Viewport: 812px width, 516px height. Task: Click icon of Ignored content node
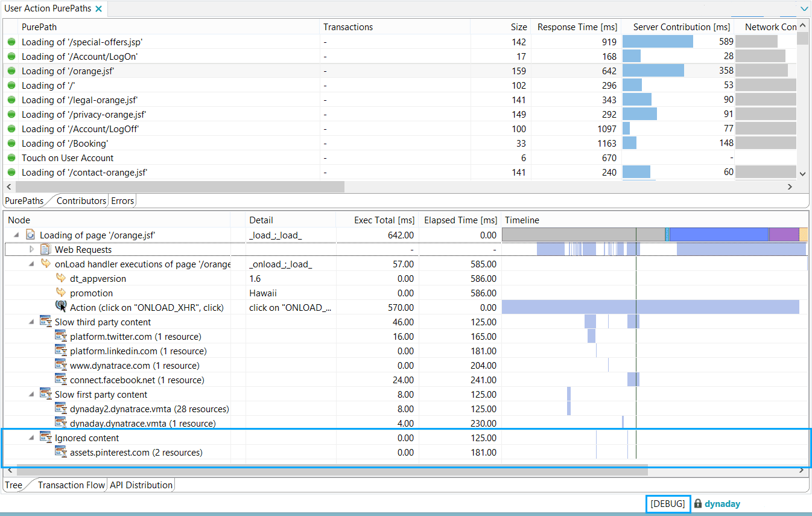tap(45, 438)
